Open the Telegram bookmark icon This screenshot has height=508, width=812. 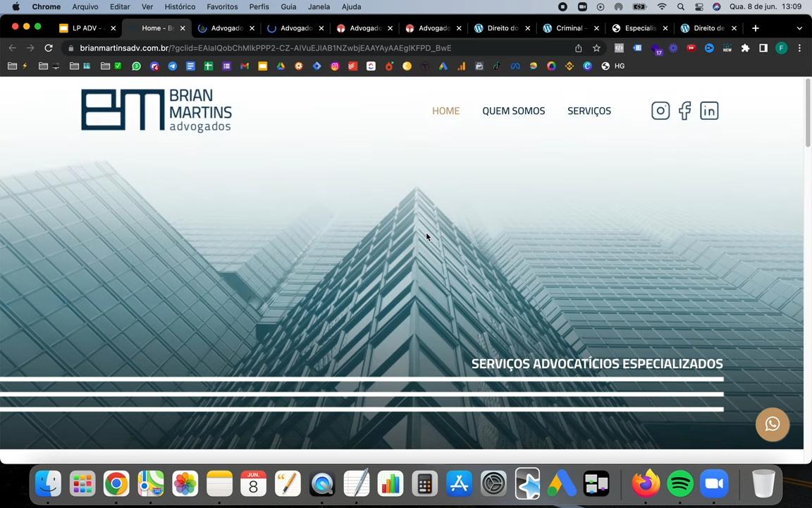[173, 66]
